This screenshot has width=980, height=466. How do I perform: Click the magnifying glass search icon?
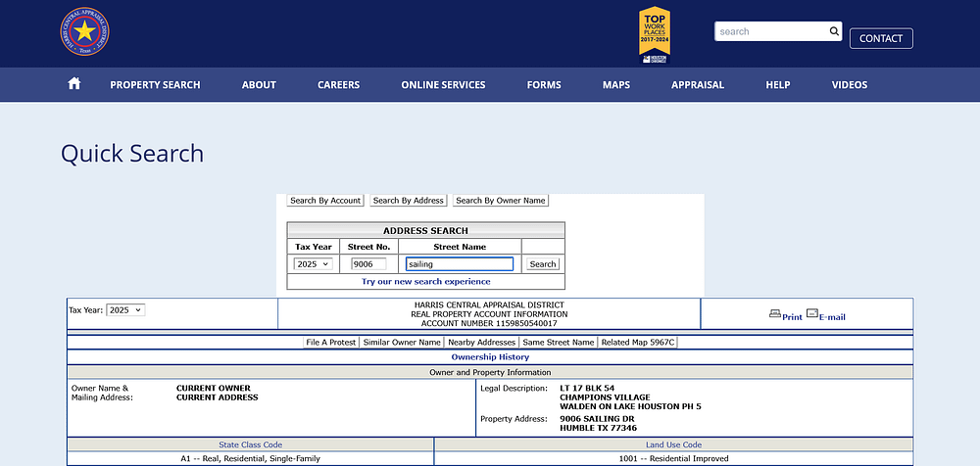(834, 31)
